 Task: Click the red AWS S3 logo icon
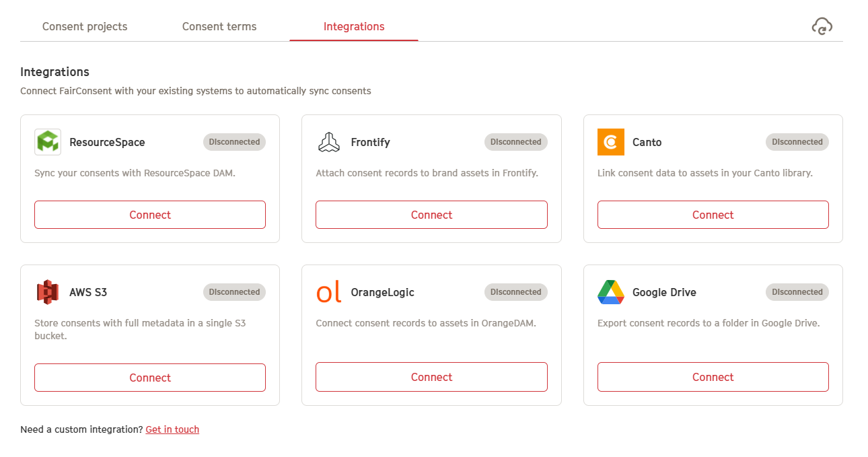48,292
